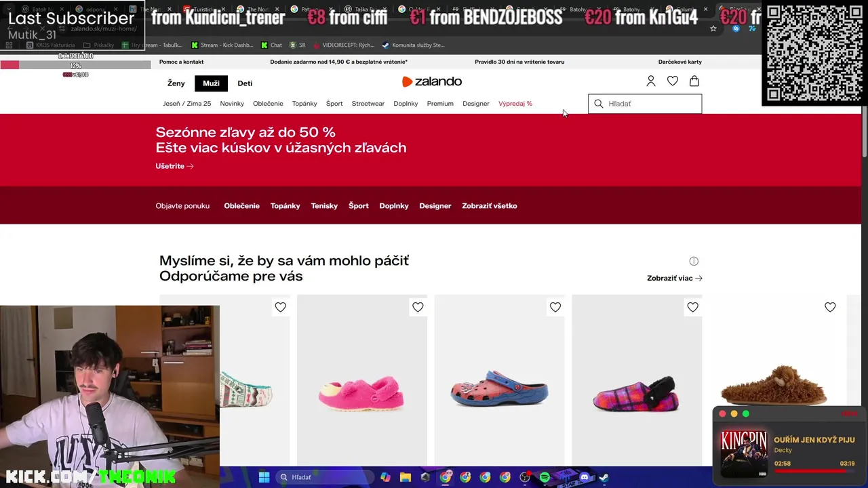Viewport: 868px width, 488px height.
Task: Open the Windows Start menu
Action: tap(264, 477)
